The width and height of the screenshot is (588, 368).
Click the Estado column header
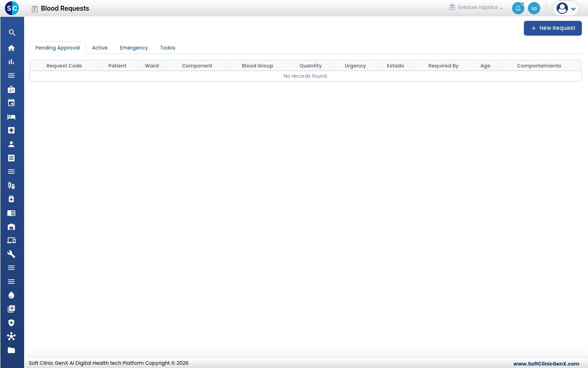pos(396,66)
